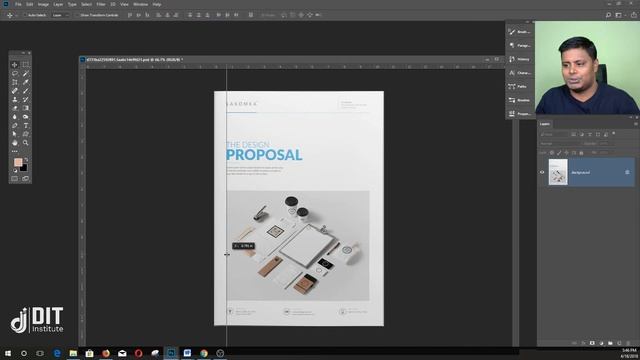Image resolution: width=640 pixels, height=360 pixels.
Task: Open the File menu
Action: [x=18, y=4]
